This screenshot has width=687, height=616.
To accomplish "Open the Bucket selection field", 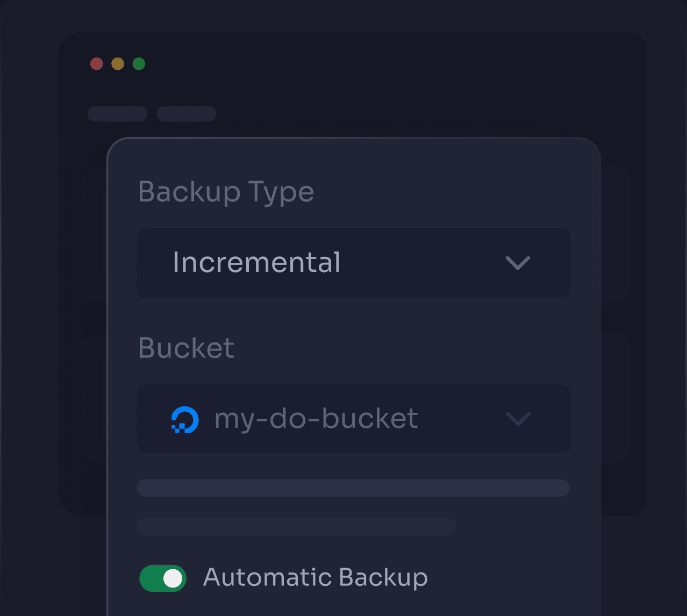I will click(x=353, y=419).
